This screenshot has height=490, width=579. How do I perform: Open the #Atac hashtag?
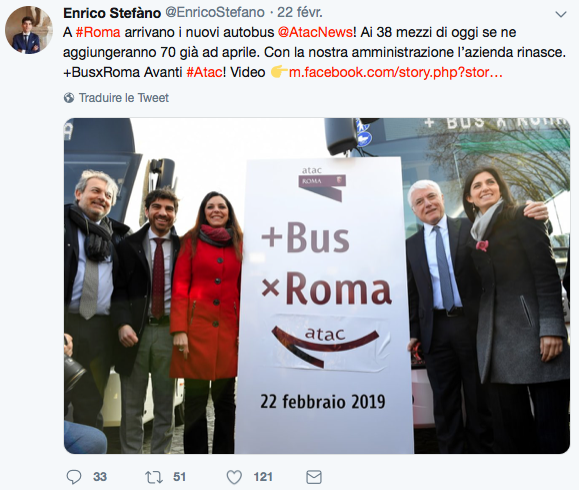tap(205, 72)
